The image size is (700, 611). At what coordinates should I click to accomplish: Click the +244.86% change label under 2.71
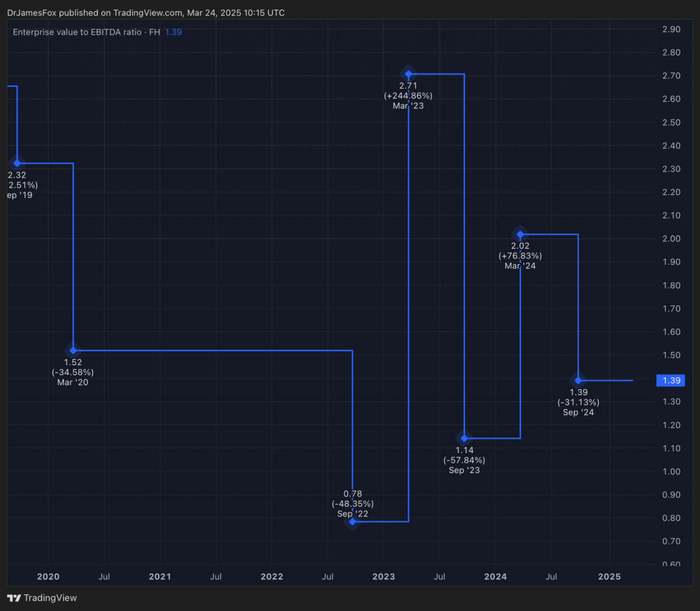tap(408, 96)
